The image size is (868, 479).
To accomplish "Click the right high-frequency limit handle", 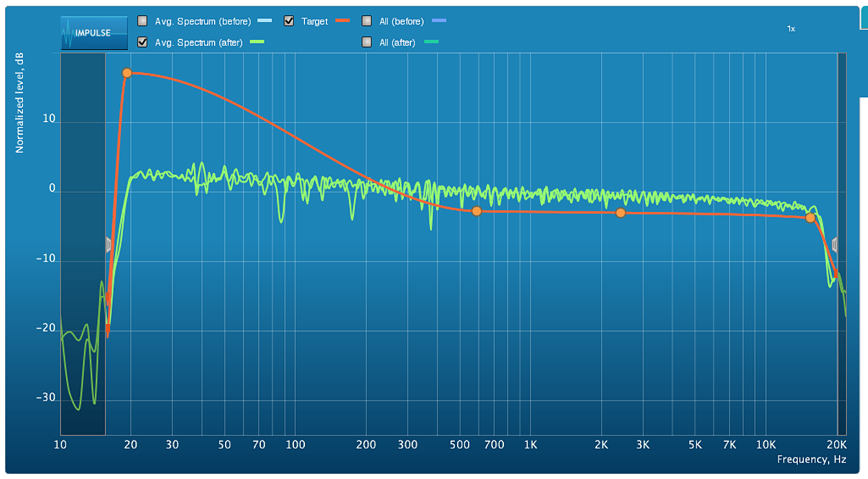I will pyautogui.click(x=834, y=244).
